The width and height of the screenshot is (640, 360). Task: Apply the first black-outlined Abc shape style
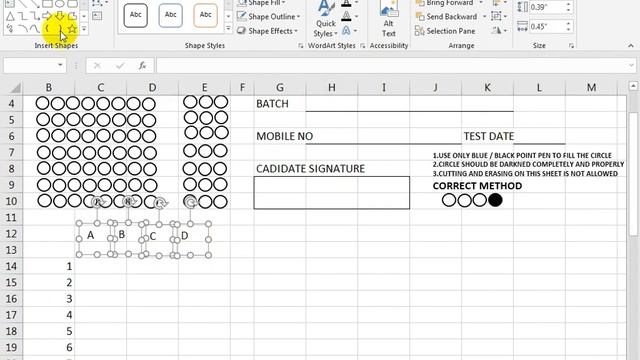tap(136, 15)
